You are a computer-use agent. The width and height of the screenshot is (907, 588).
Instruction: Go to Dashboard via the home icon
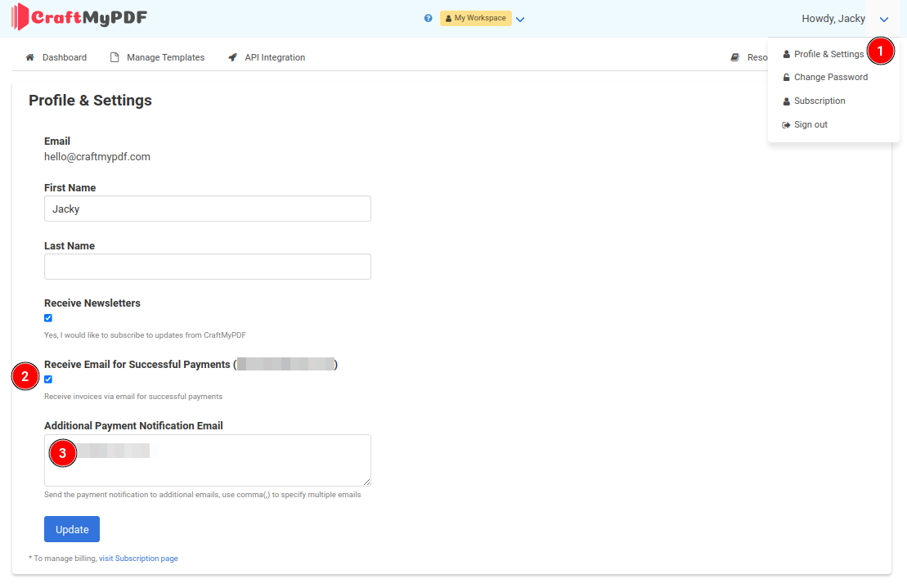[30, 57]
